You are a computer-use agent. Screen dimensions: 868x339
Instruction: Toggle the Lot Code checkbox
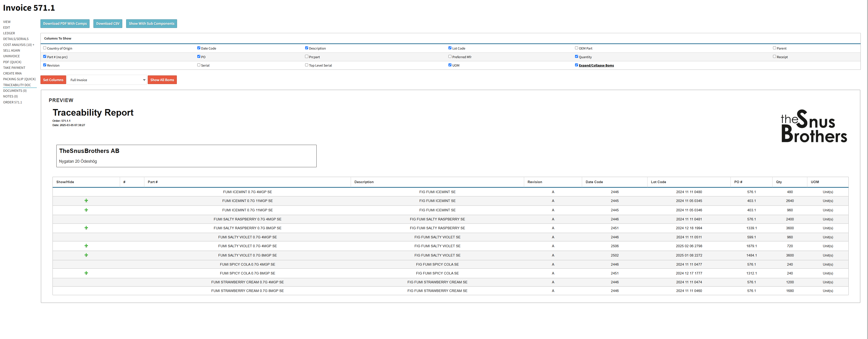click(x=450, y=48)
